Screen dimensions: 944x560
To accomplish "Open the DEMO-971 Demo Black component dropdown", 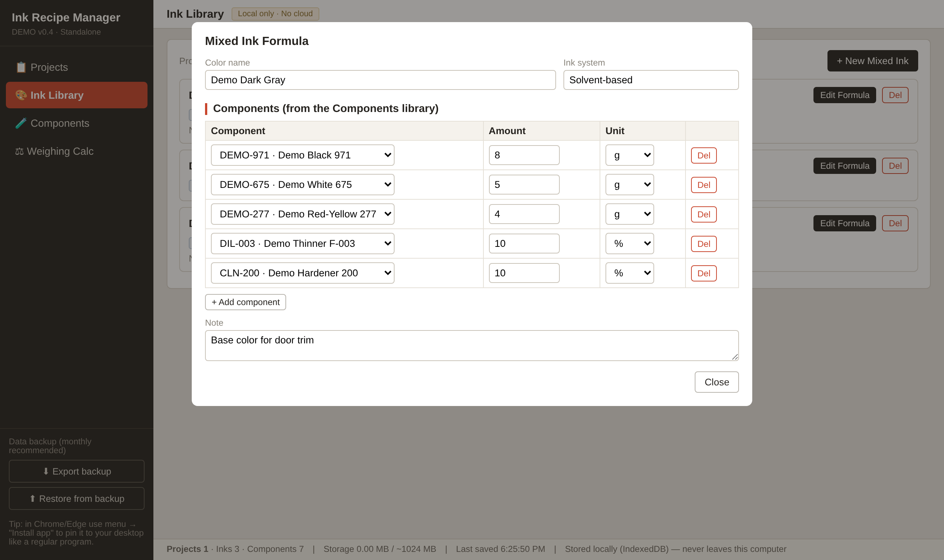I will tap(302, 155).
